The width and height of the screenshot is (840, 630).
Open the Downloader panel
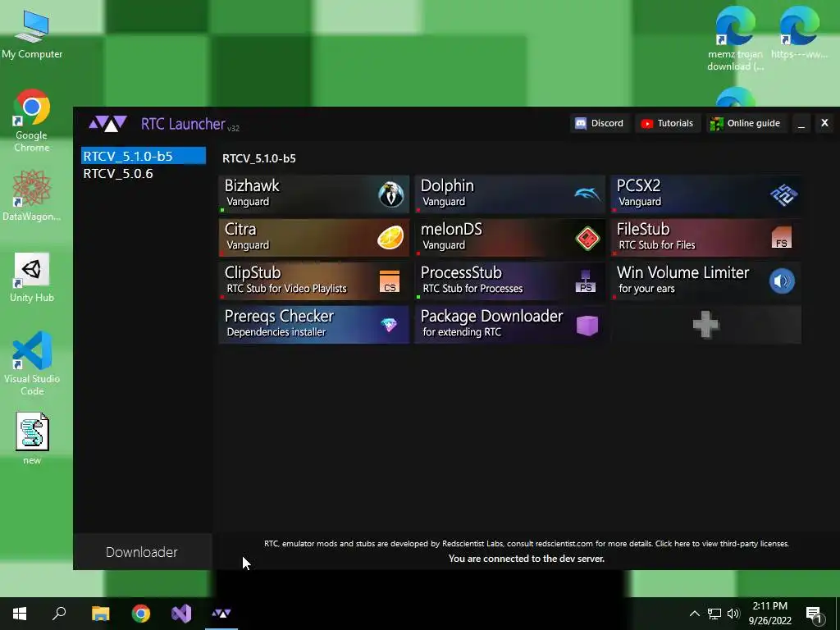142,552
